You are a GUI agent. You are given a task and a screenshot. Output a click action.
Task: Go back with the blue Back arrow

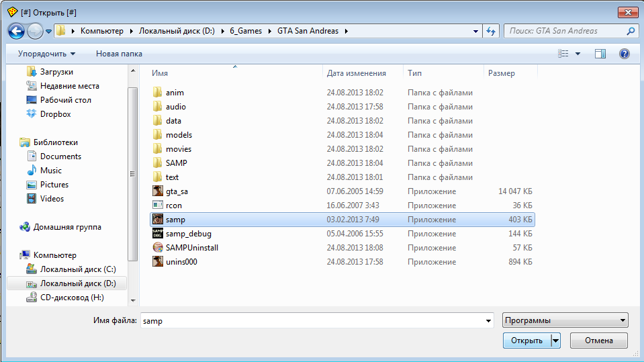pyautogui.click(x=16, y=31)
